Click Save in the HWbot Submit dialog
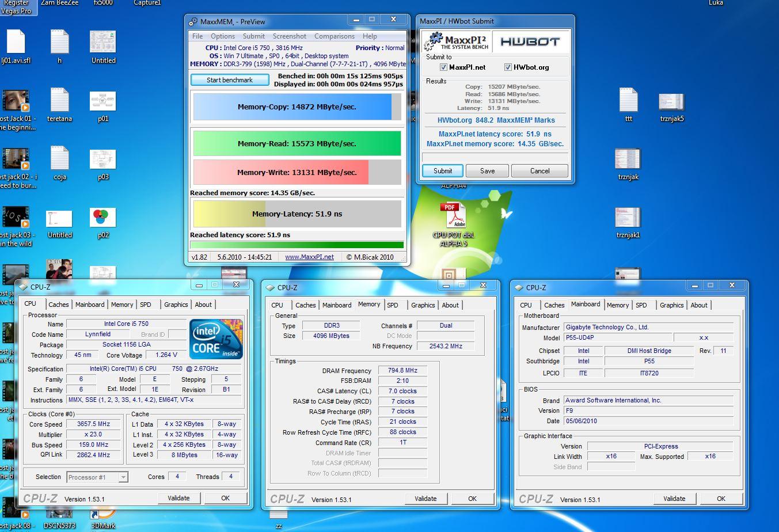 pyautogui.click(x=488, y=171)
